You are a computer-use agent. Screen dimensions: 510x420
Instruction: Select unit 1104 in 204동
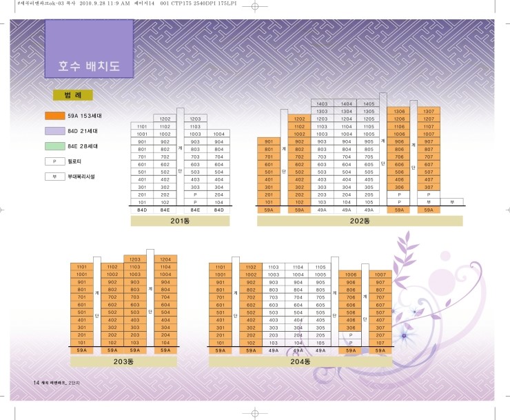coord(298,267)
